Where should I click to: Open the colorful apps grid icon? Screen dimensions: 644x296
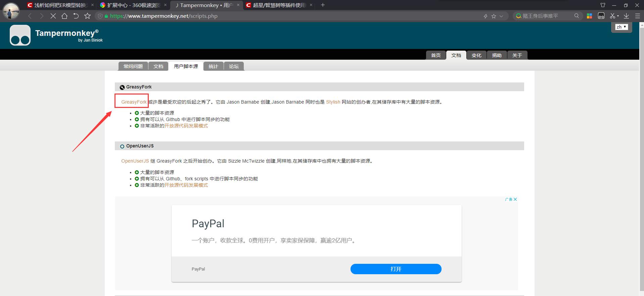pyautogui.click(x=589, y=16)
